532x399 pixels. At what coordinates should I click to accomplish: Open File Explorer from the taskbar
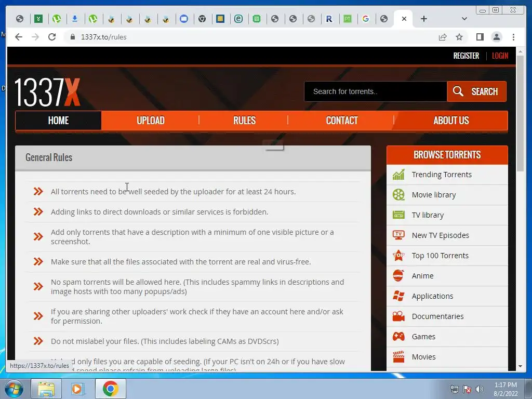point(46,389)
